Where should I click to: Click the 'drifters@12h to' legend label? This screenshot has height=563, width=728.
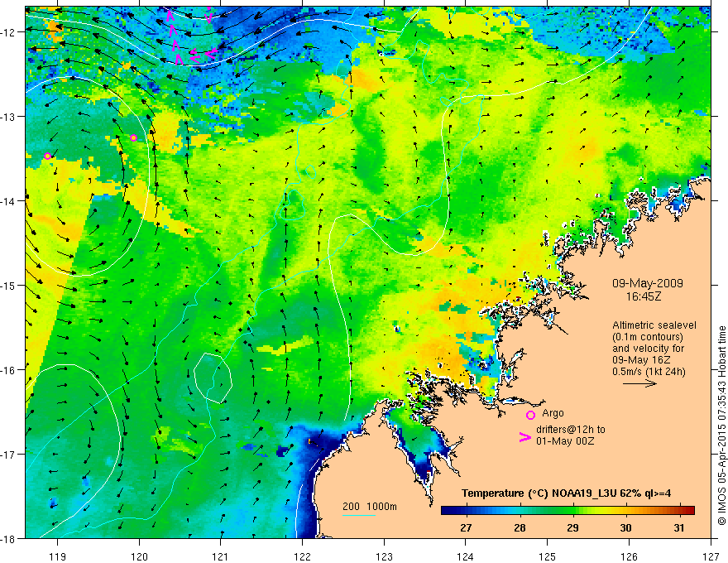(571, 430)
